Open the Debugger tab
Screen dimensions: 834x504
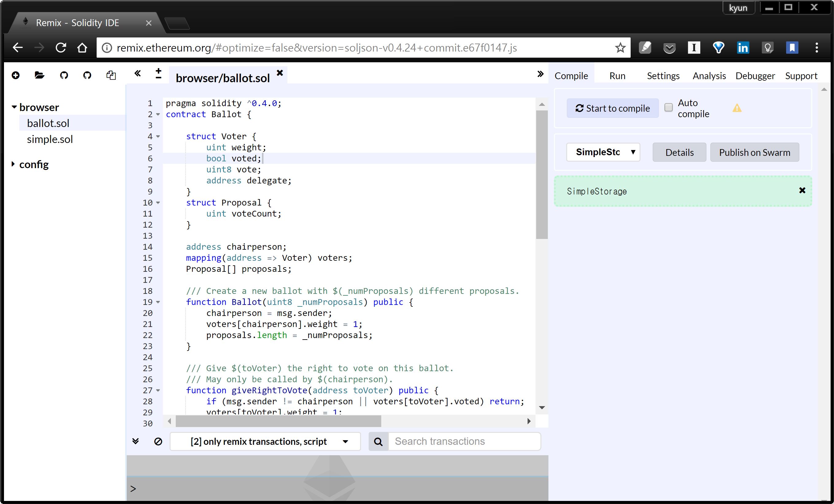tap(755, 76)
